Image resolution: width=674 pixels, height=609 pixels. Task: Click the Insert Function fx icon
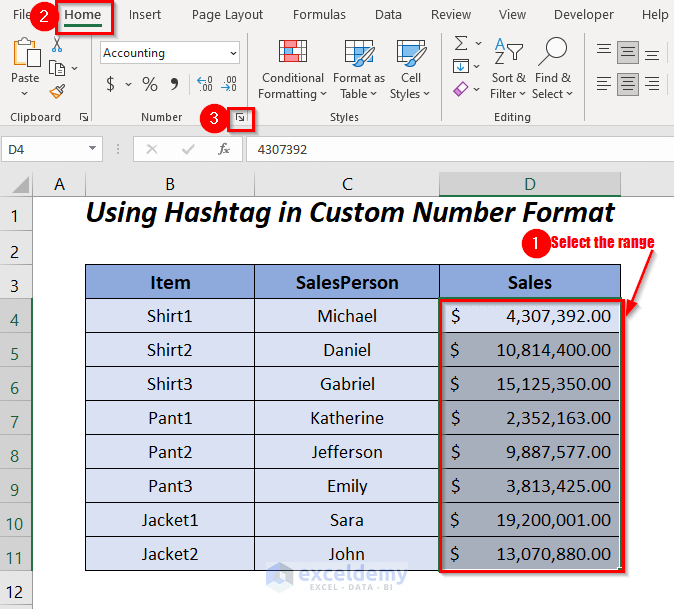pyautogui.click(x=224, y=149)
